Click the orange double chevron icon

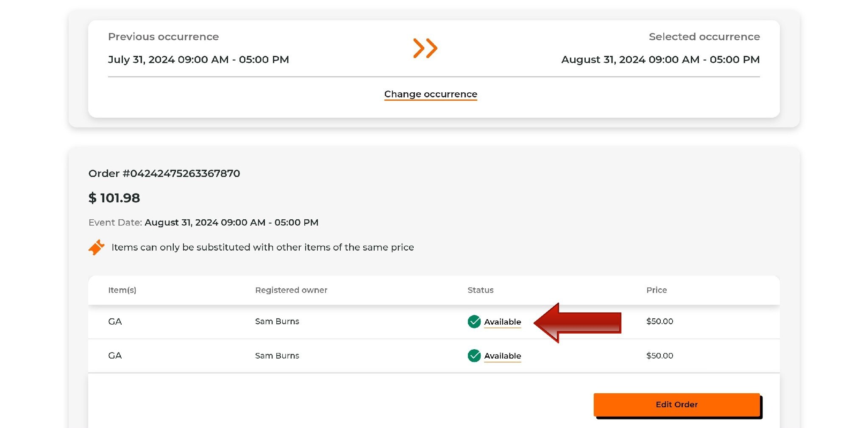point(425,48)
